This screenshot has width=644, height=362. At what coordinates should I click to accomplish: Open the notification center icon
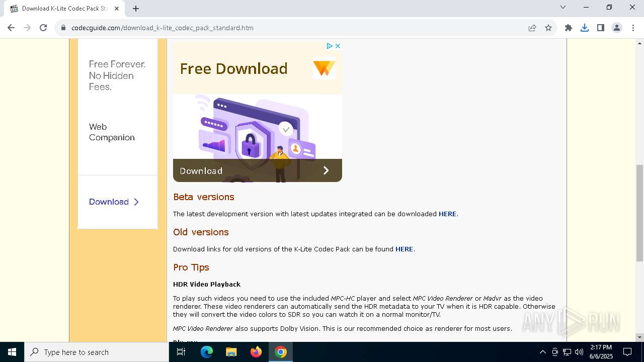coord(627,352)
